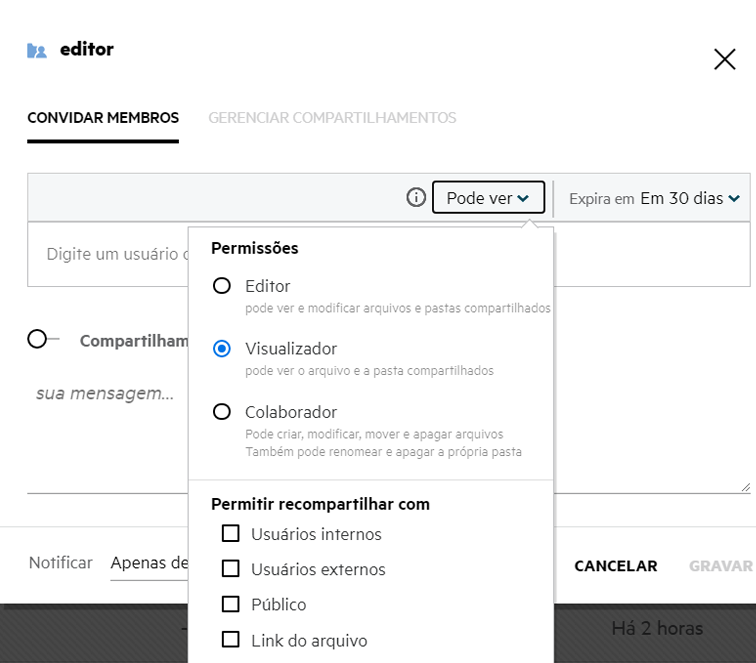Viewport: 756px width, 663px height.
Task: Enable resharing with Usuários internos
Action: pos(230,534)
